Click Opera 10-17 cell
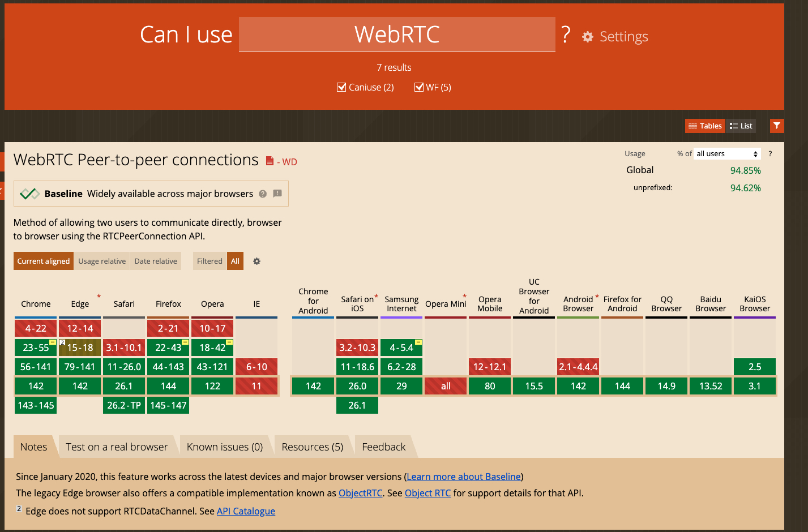Viewport: 808px width, 532px height. (x=212, y=328)
